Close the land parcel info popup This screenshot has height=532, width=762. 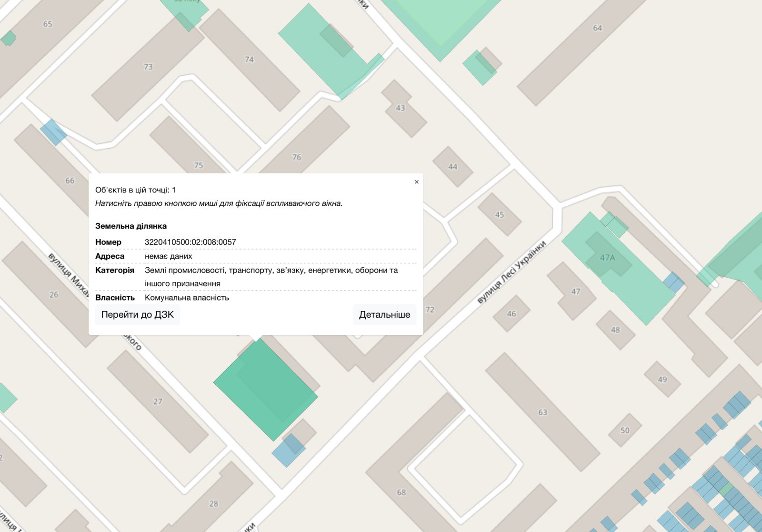[x=416, y=182]
